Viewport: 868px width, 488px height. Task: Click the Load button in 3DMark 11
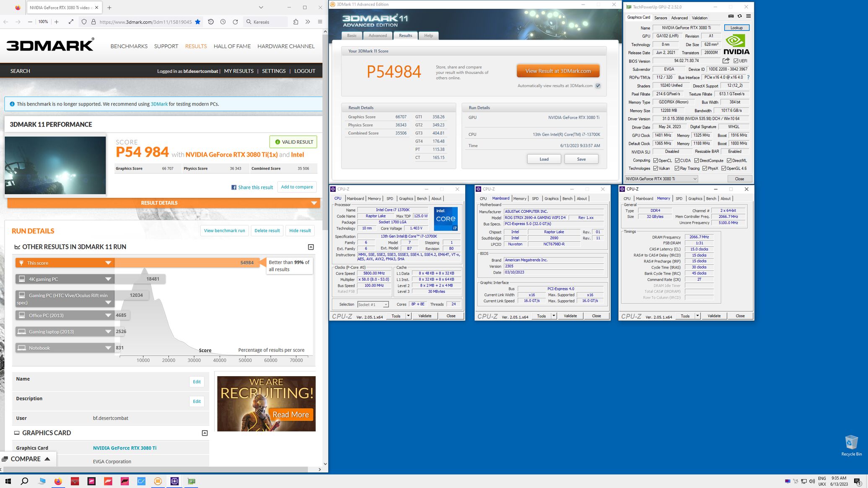click(x=544, y=159)
